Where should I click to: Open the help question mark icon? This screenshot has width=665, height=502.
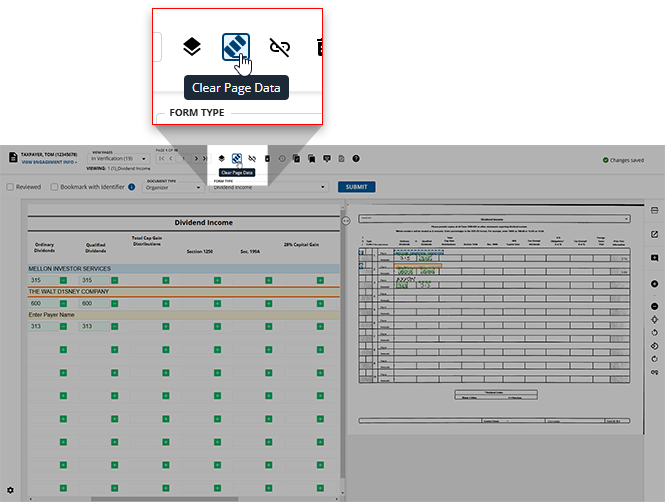[356, 158]
